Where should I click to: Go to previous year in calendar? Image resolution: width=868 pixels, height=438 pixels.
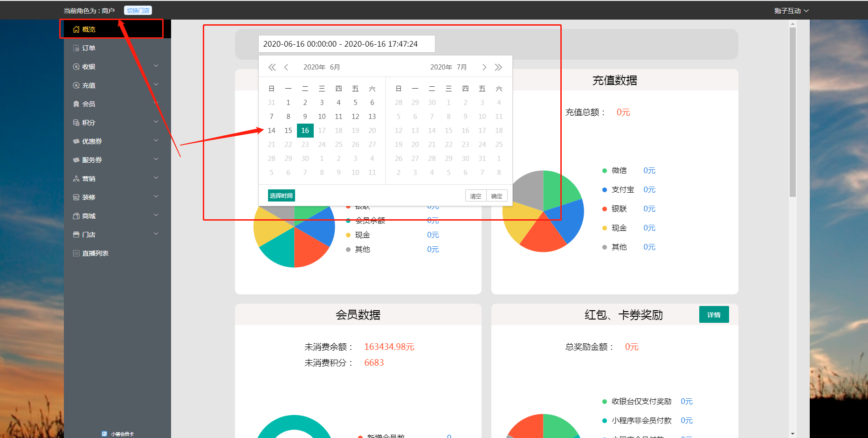[x=272, y=67]
